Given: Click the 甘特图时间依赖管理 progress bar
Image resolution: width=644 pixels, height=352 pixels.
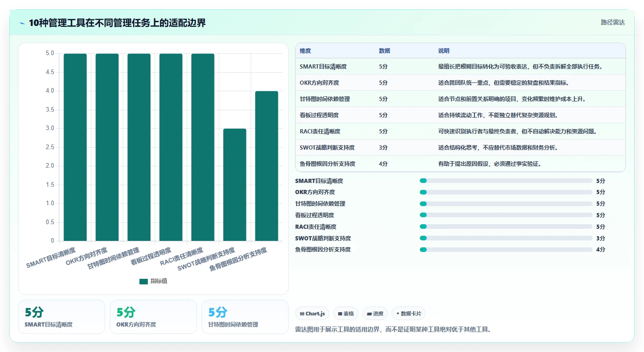Looking at the screenshot, I should coord(506,204).
